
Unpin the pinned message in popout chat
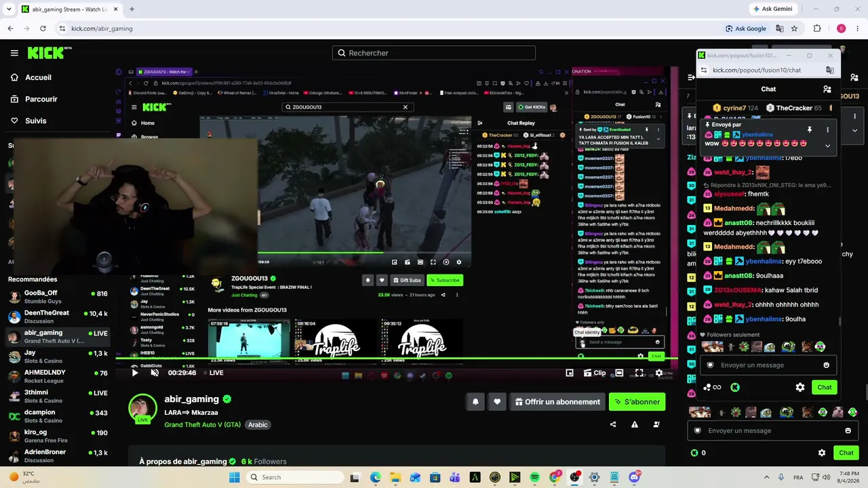(x=809, y=129)
